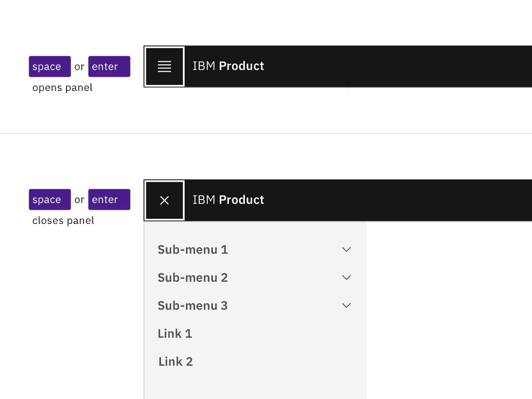Click the purple space key badge
The width and height of the screenshot is (532, 399).
49,66
